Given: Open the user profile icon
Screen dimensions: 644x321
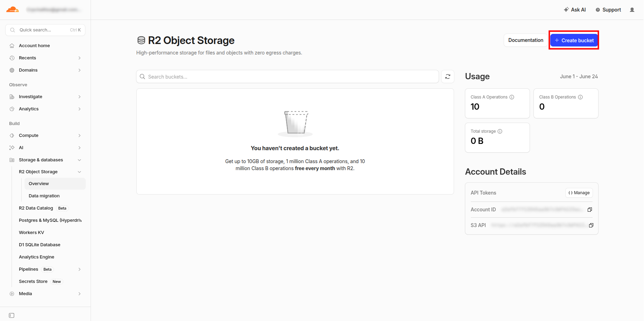Looking at the screenshot, I should click(x=632, y=10).
